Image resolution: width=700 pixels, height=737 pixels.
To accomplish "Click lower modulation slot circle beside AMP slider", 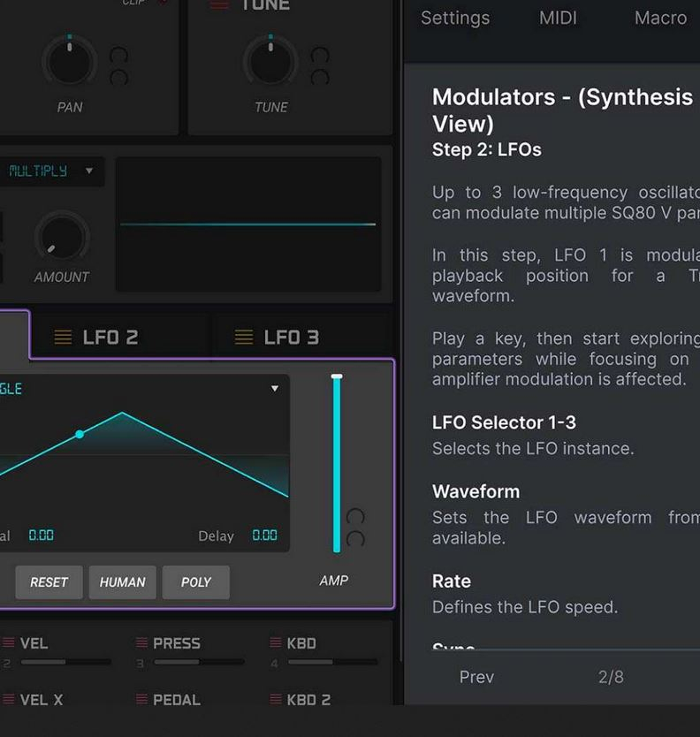I will point(355,539).
